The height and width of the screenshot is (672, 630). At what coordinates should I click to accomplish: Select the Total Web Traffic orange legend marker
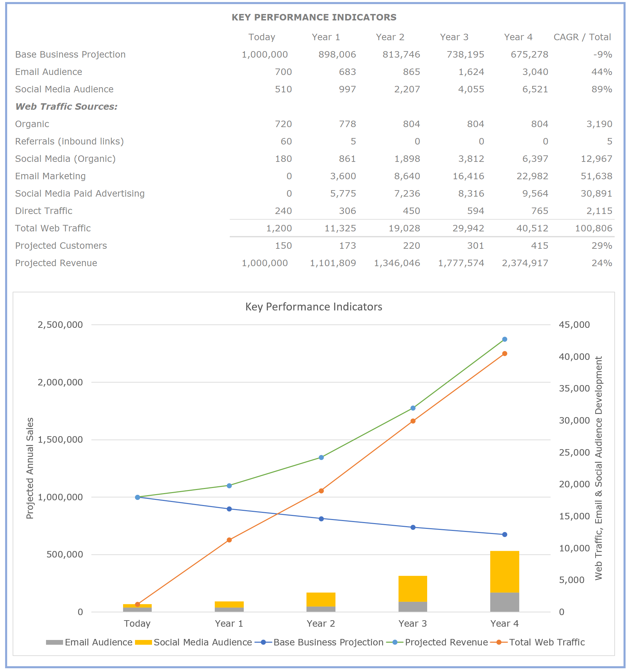pyautogui.click(x=499, y=642)
